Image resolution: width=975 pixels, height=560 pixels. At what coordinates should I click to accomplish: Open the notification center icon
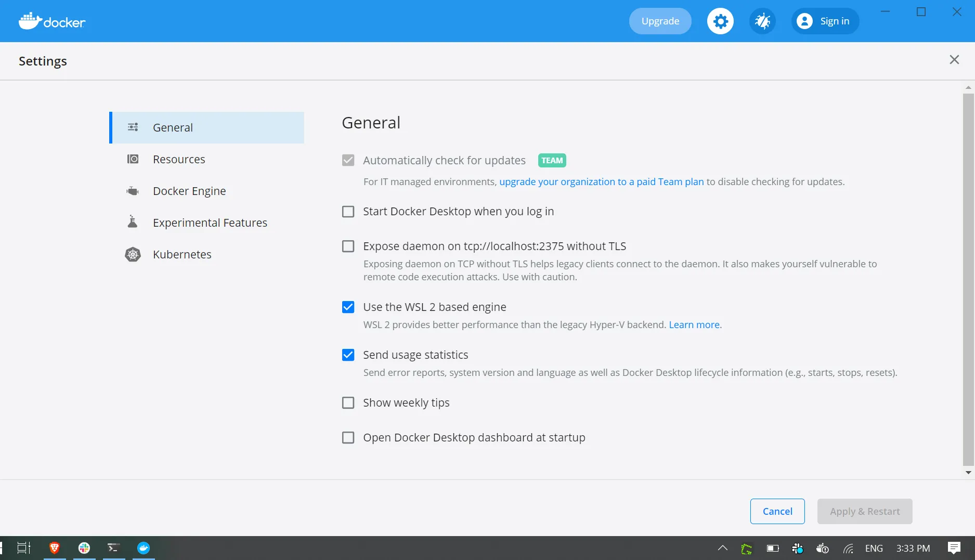(954, 548)
